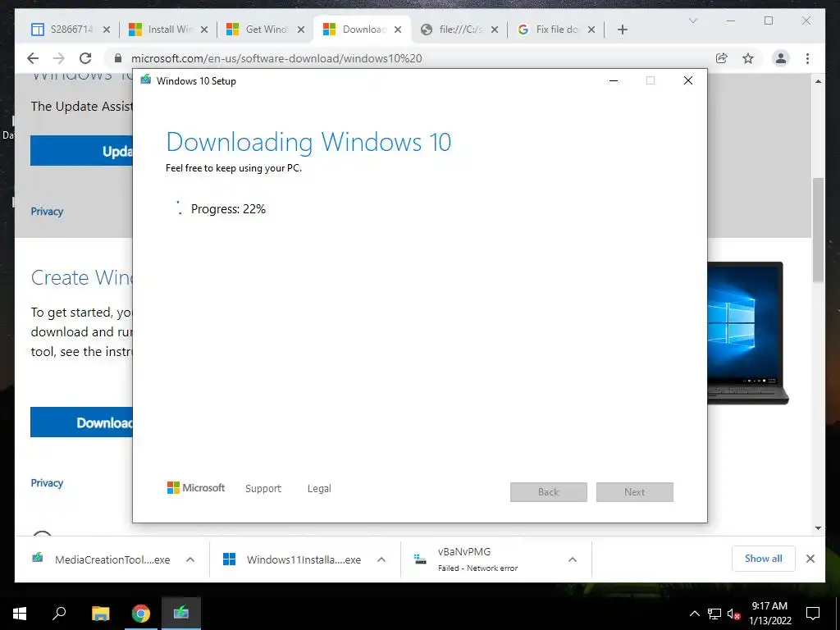Click the scrollbar up arrow
The image size is (840, 630).
pyautogui.click(x=818, y=81)
